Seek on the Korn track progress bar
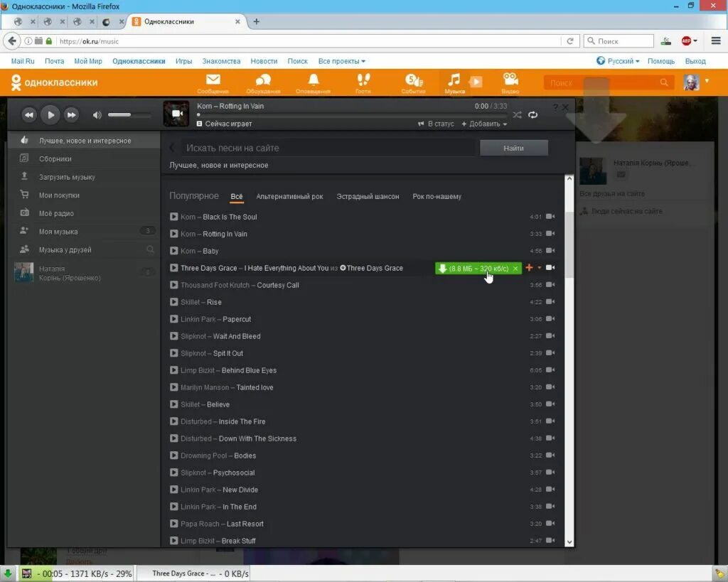The height and width of the screenshot is (582, 728). coord(352,114)
